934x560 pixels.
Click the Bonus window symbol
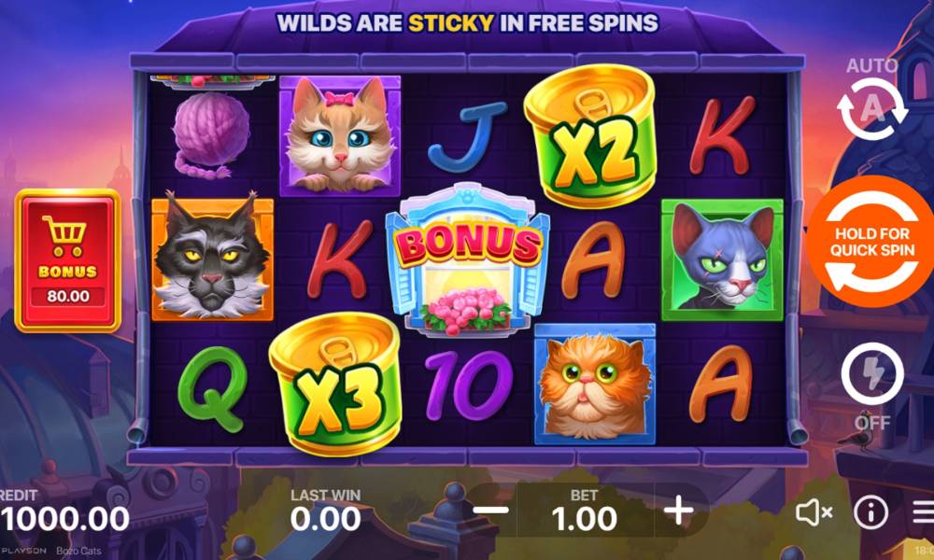468,259
